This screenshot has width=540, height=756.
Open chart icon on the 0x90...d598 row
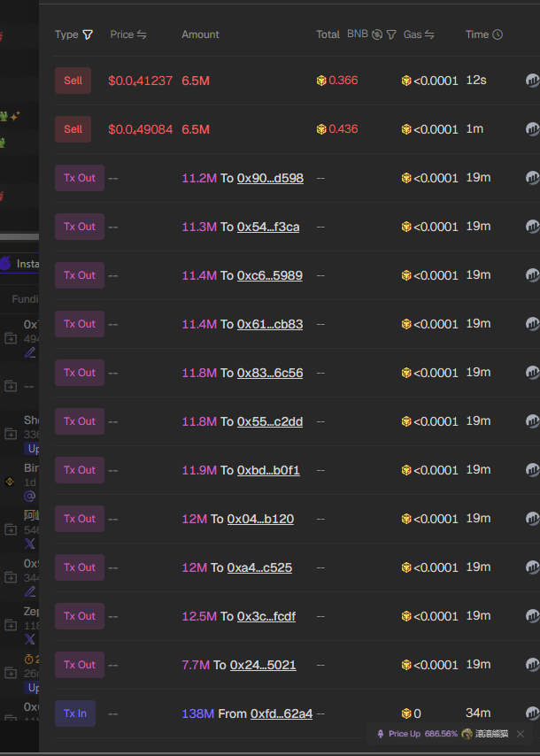click(x=532, y=178)
